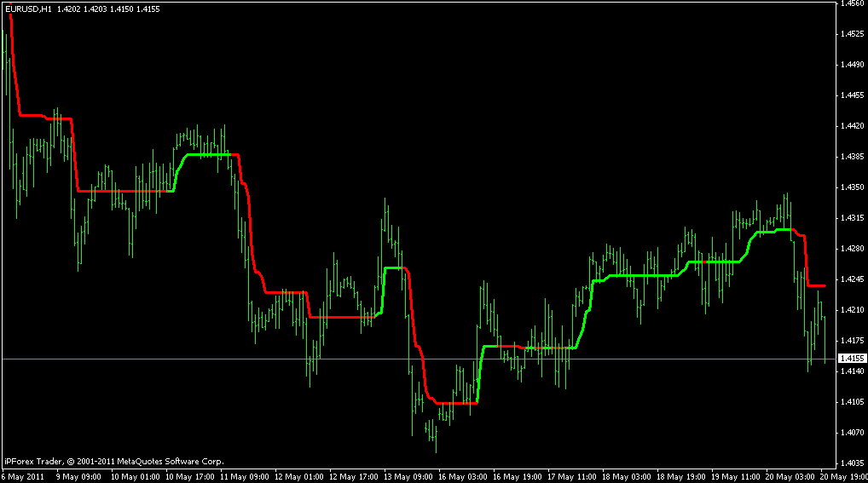The image size is (868, 483).
Task: Click the 1.4210 price scale label
Action: [852, 310]
